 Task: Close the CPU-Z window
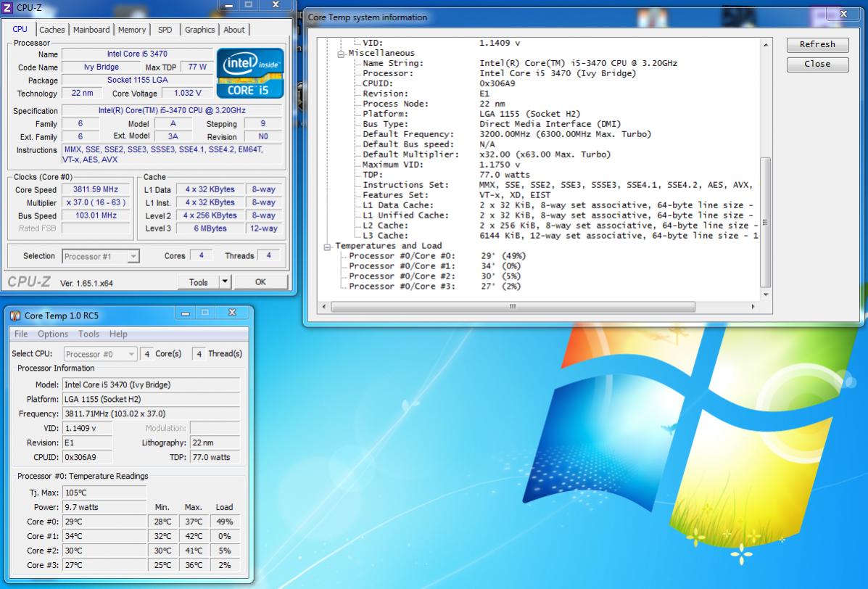[x=275, y=5]
